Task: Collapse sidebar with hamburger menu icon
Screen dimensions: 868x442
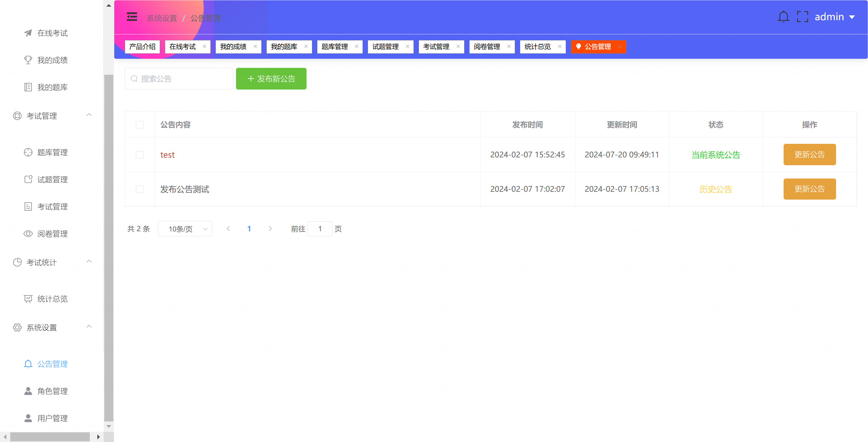Action: point(132,17)
